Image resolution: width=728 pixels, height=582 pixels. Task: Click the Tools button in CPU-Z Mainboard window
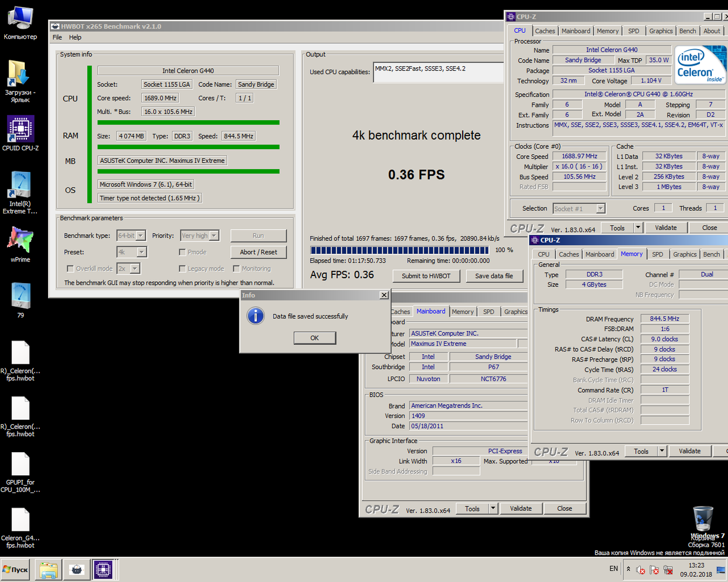click(472, 508)
